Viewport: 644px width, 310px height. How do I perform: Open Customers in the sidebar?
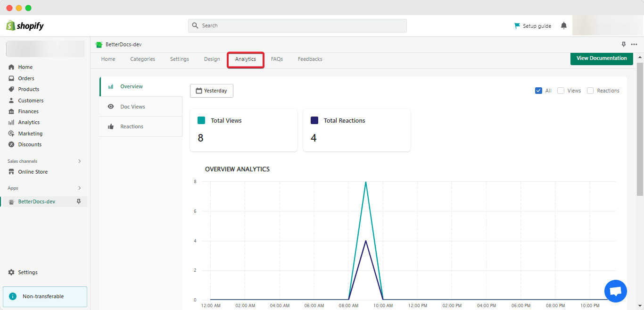point(31,101)
